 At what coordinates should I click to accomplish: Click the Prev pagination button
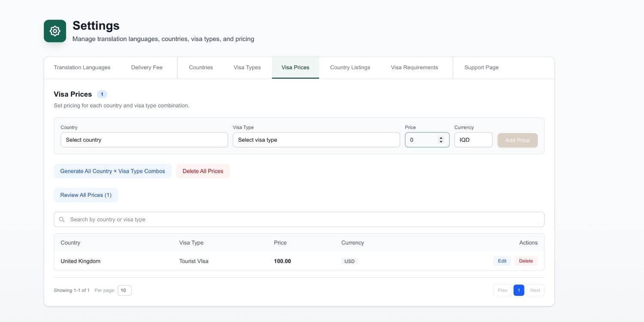[x=502, y=290]
